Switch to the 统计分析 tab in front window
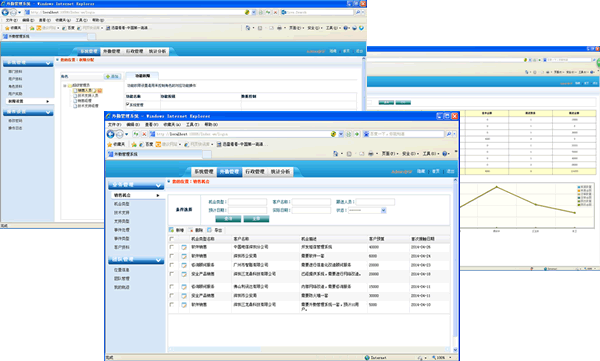 point(280,172)
